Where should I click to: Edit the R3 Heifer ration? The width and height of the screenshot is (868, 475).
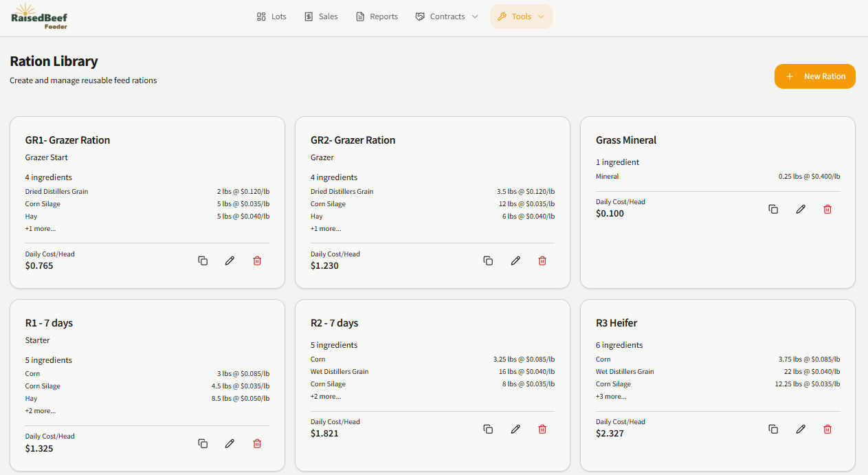point(801,429)
